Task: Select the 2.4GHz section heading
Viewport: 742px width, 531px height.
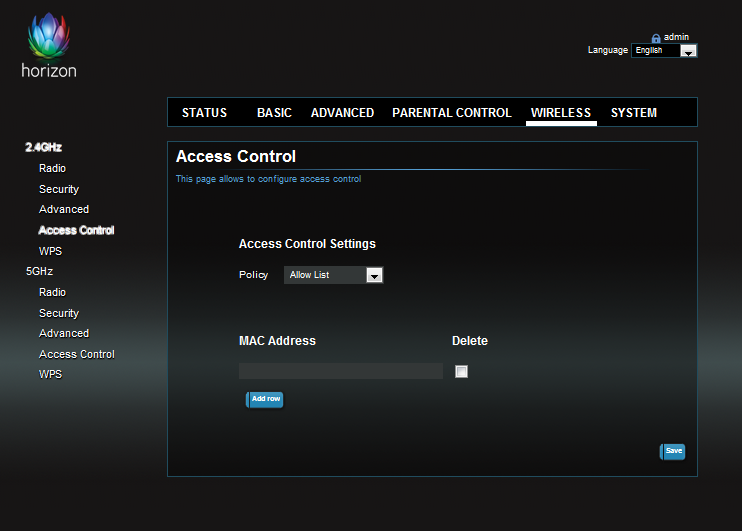Action: pyautogui.click(x=44, y=147)
